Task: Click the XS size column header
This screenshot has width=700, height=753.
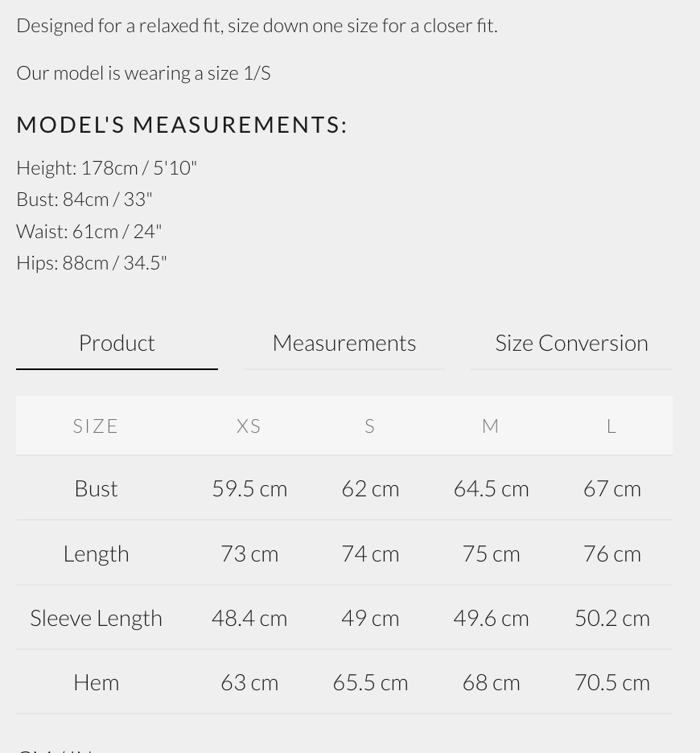Action: point(249,426)
